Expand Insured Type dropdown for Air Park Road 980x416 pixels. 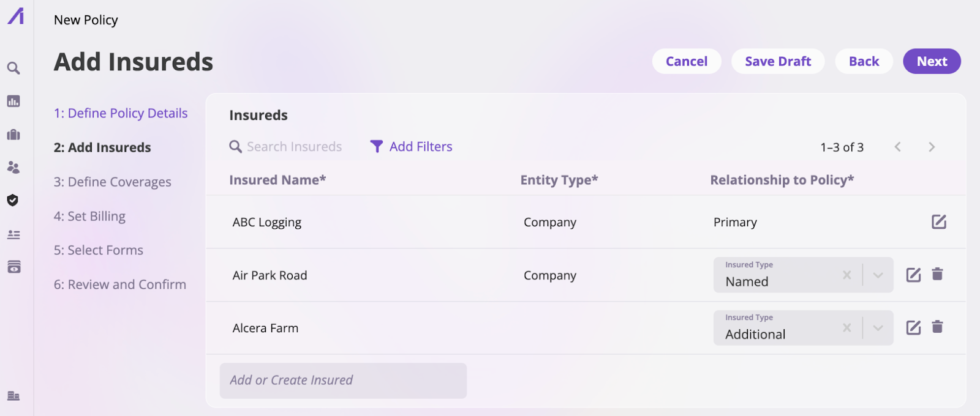[878, 275]
